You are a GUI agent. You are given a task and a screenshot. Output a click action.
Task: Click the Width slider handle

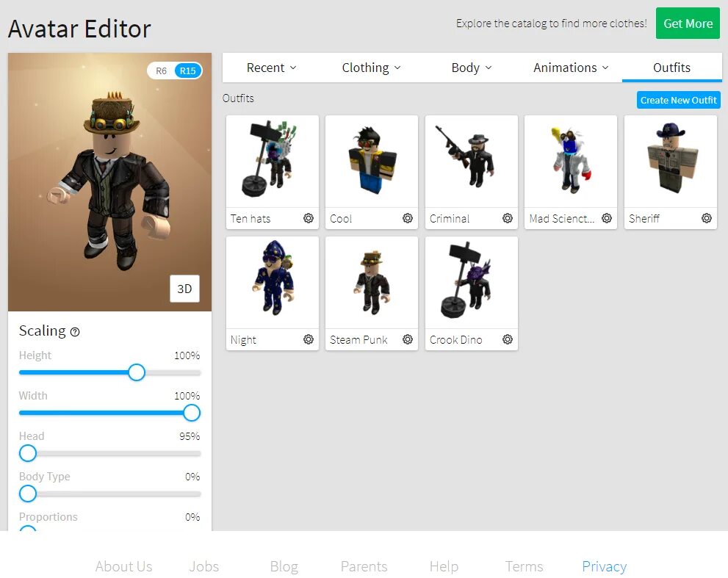191,413
